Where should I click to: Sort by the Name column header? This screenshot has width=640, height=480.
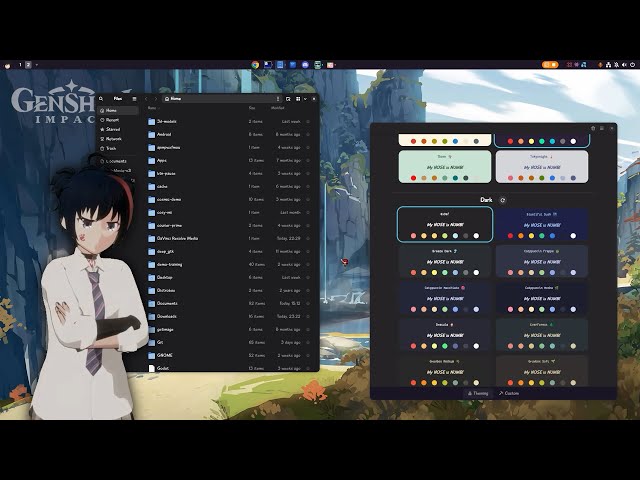coord(152,108)
